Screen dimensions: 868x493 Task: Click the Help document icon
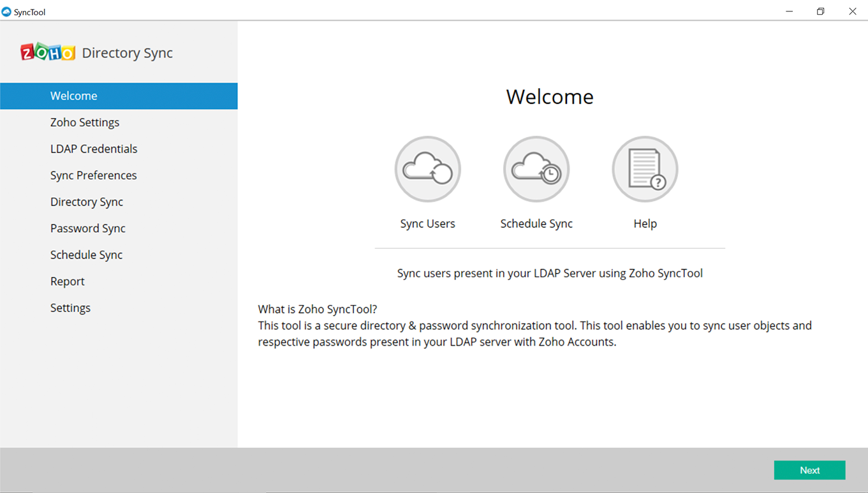(645, 169)
